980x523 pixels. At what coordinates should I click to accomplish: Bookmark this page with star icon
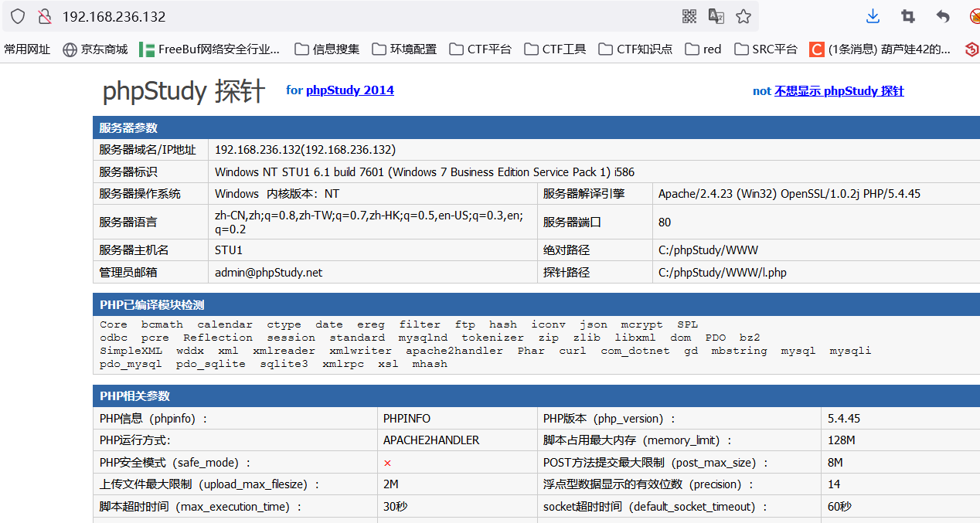pyautogui.click(x=744, y=16)
